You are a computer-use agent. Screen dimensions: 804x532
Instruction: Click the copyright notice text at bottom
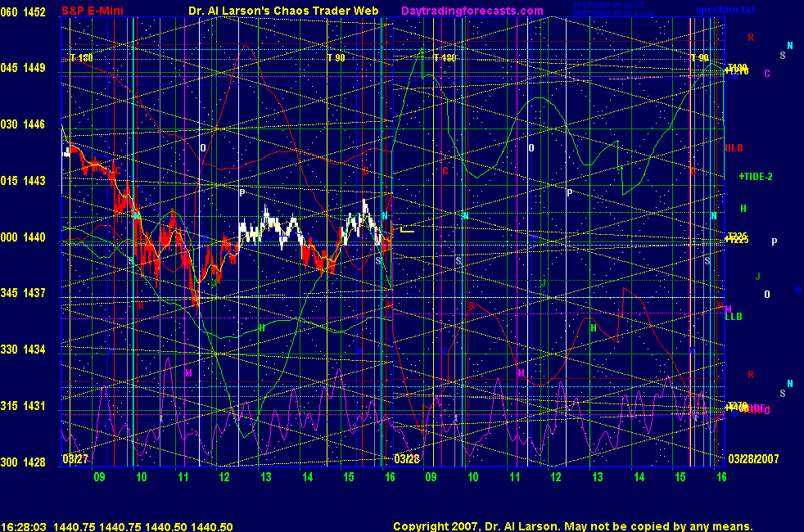coord(572,526)
